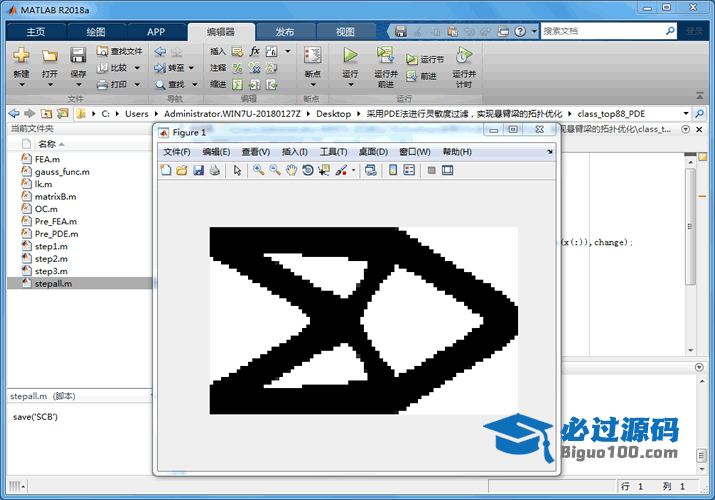Click the Figure 1 print icon
This screenshot has width=715, height=500.
pos(215,170)
